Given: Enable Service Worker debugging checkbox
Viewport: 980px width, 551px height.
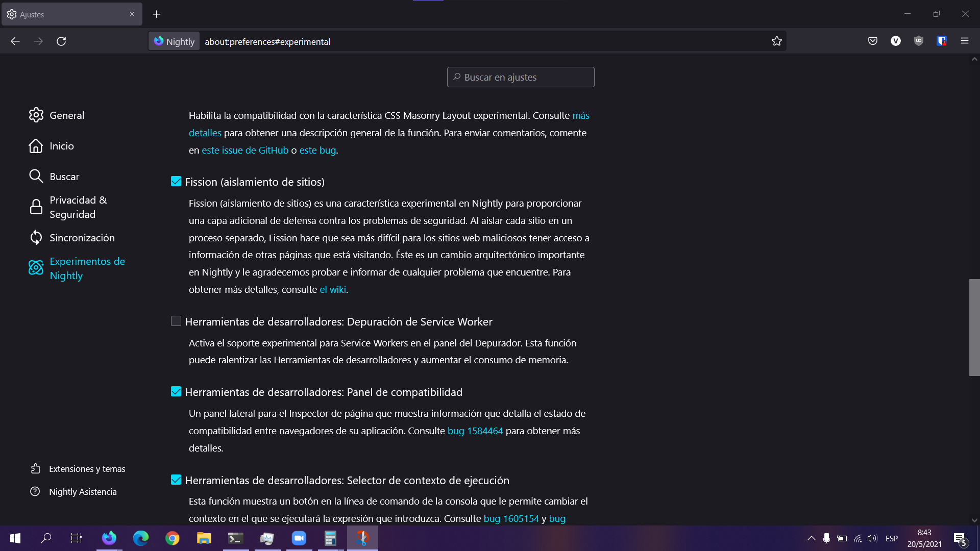Looking at the screenshot, I should tap(176, 321).
